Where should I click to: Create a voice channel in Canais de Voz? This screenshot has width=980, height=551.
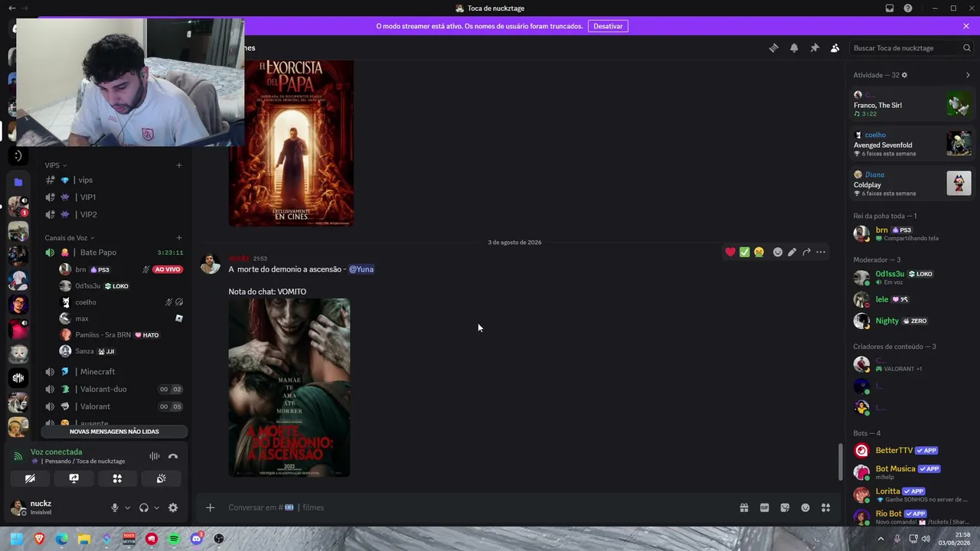pyautogui.click(x=179, y=238)
